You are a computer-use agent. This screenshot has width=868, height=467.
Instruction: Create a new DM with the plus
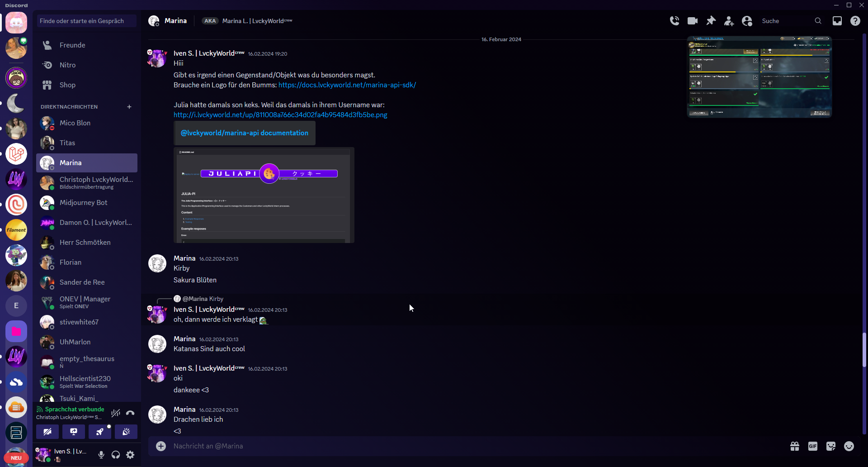[129, 107]
